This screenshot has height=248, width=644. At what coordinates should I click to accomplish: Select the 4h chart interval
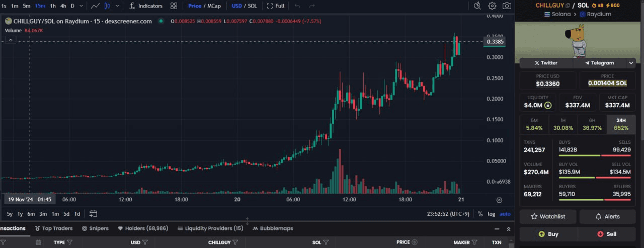63,6
